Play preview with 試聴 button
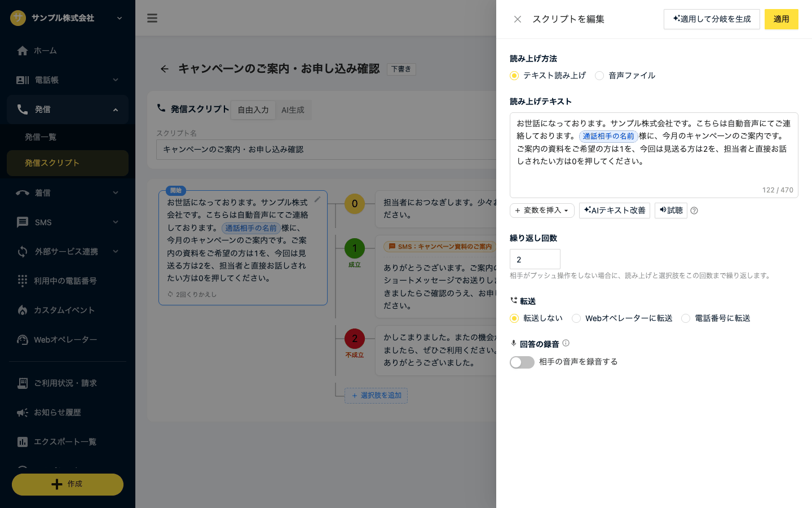Image resolution: width=812 pixels, height=508 pixels. tap(671, 211)
